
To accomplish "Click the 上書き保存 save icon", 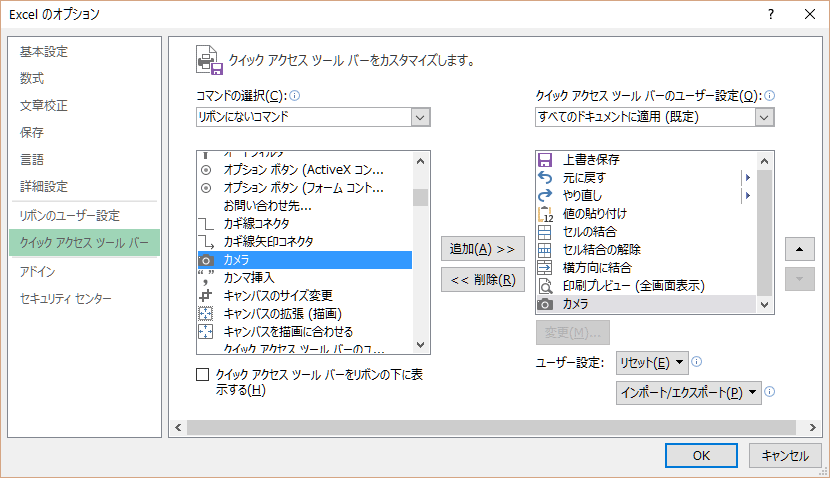I will coord(545,159).
